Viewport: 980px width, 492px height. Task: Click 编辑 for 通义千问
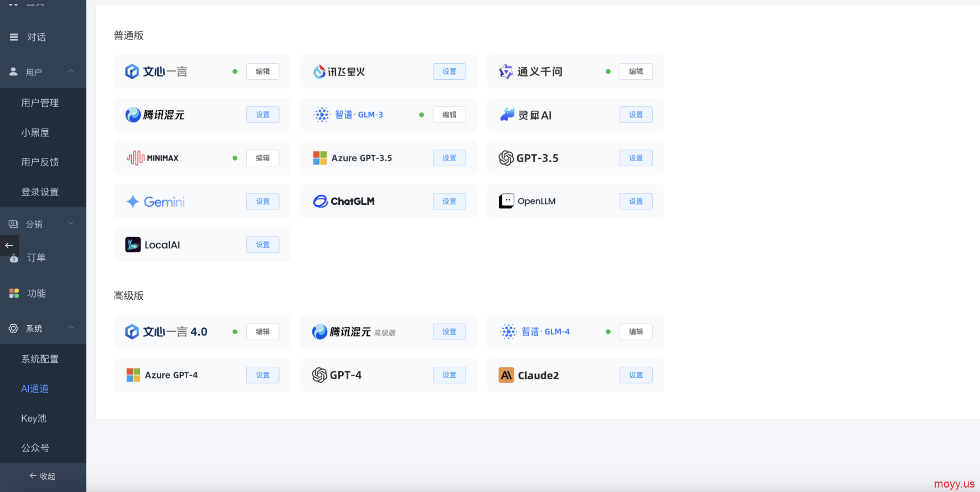636,71
